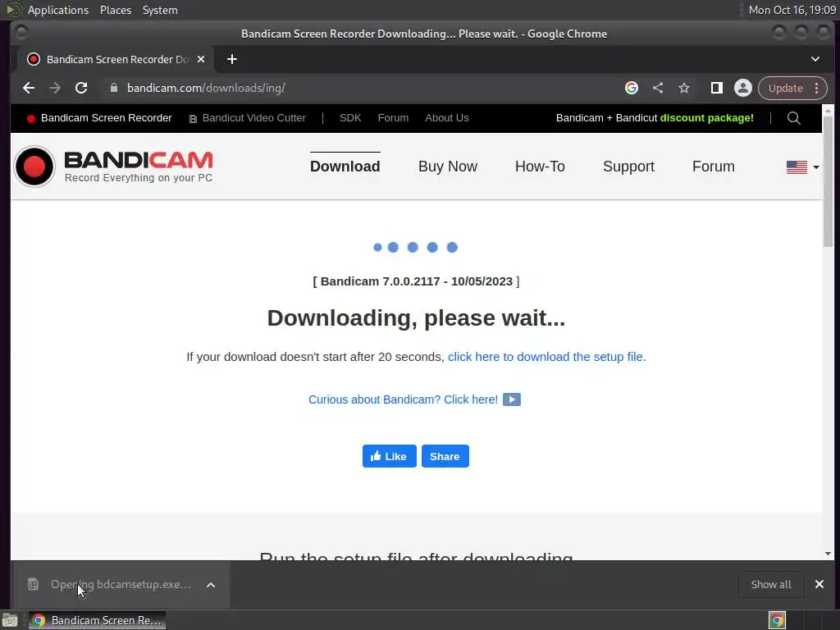840x630 pixels.
Task: Click the video play icon beside Curious link
Action: [512, 399]
